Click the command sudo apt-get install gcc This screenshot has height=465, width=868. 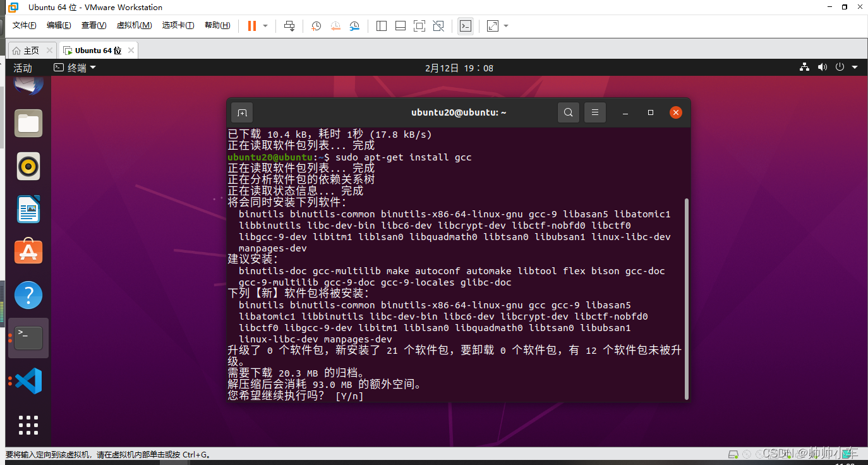point(403,157)
